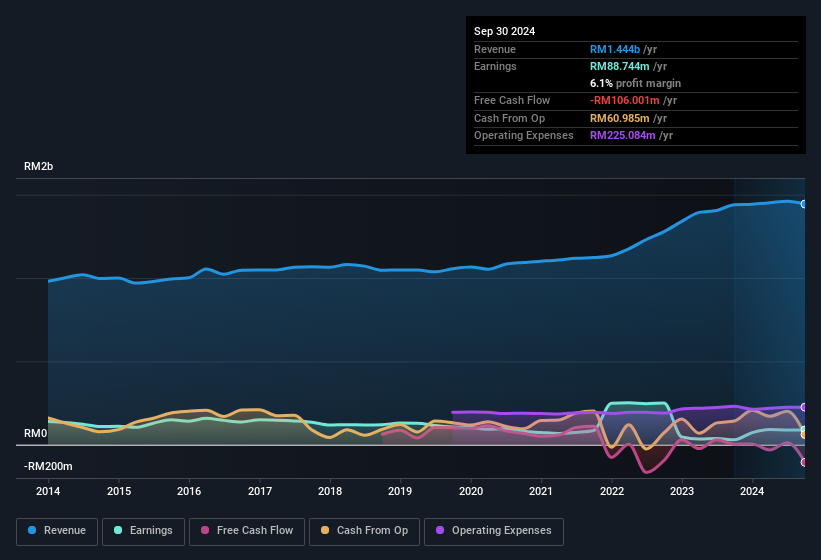The height and width of the screenshot is (560, 821).
Task: Click the Sep 30 2024 tooltip header
Action: (504, 31)
